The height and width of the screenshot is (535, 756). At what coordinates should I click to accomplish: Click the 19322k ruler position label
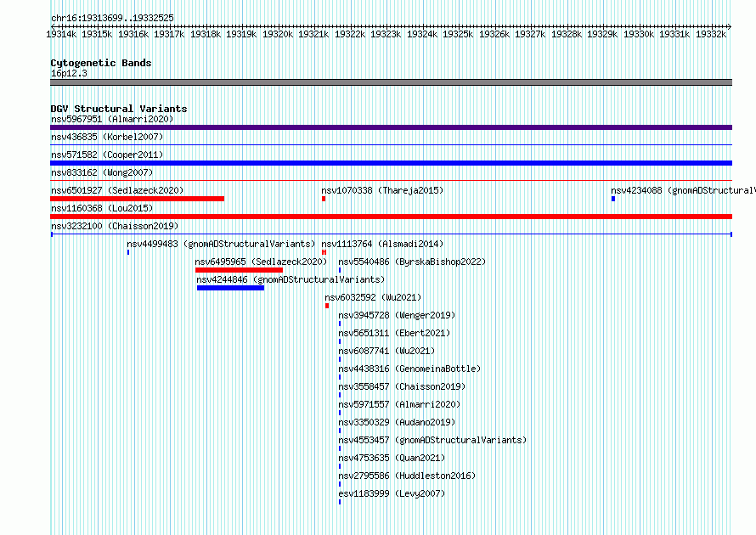350,34
